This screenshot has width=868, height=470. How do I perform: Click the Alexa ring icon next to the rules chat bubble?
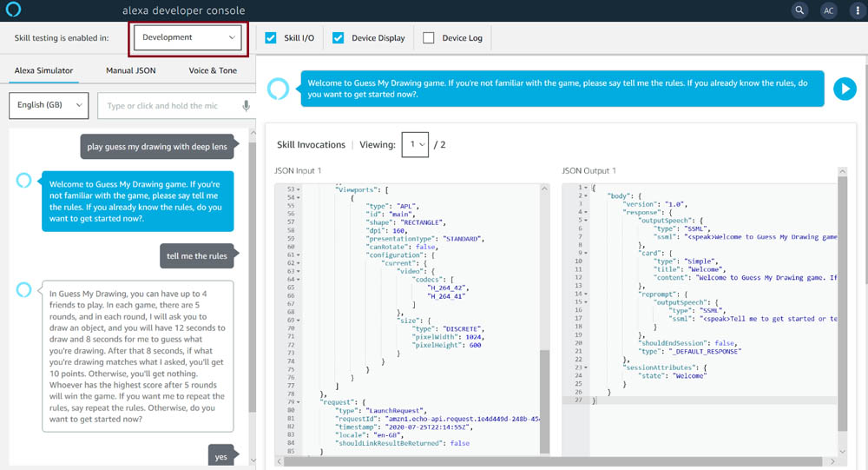23,289
